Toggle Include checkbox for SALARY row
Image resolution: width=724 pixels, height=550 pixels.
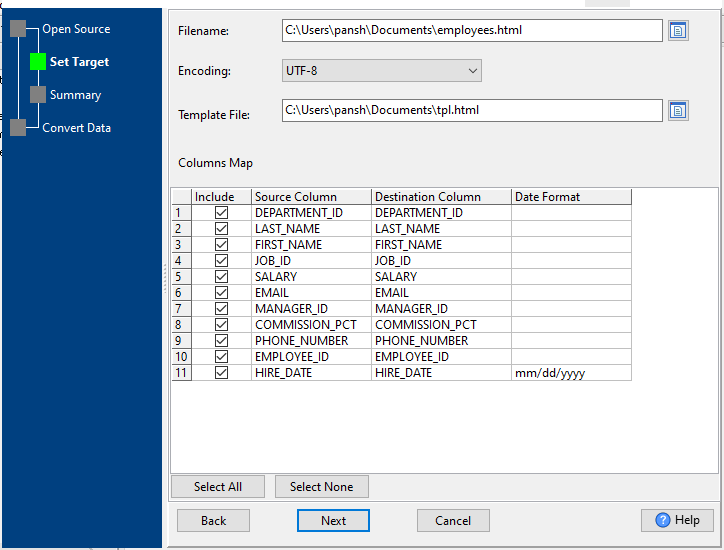point(221,277)
